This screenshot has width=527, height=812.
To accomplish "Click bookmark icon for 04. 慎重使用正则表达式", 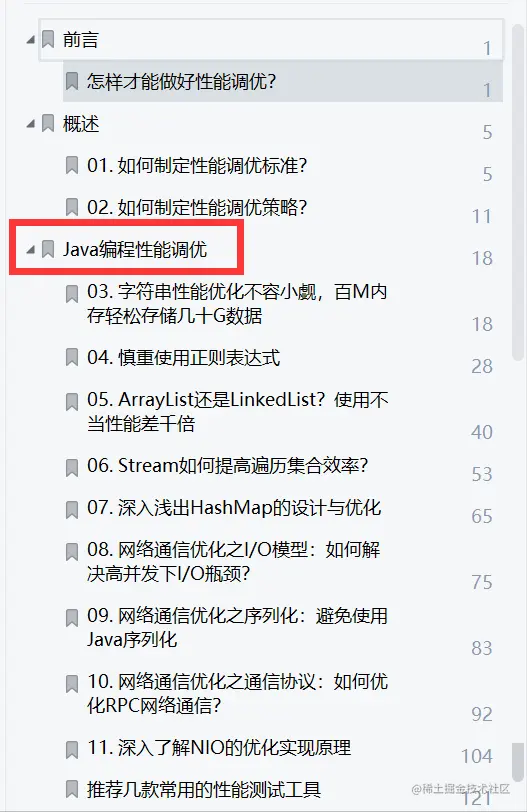I will click(x=72, y=357).
